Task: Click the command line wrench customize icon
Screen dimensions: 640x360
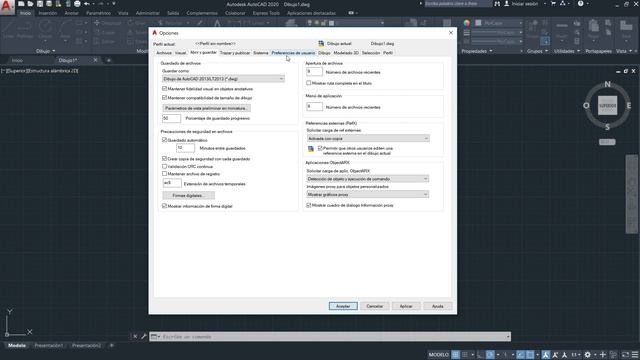Action: tap(144, 336)
